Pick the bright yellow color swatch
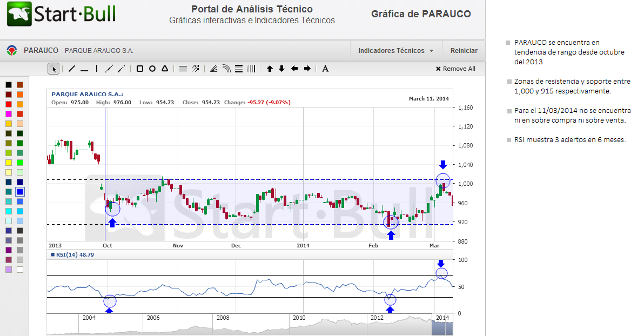644x336 pixels. point(9,163)
